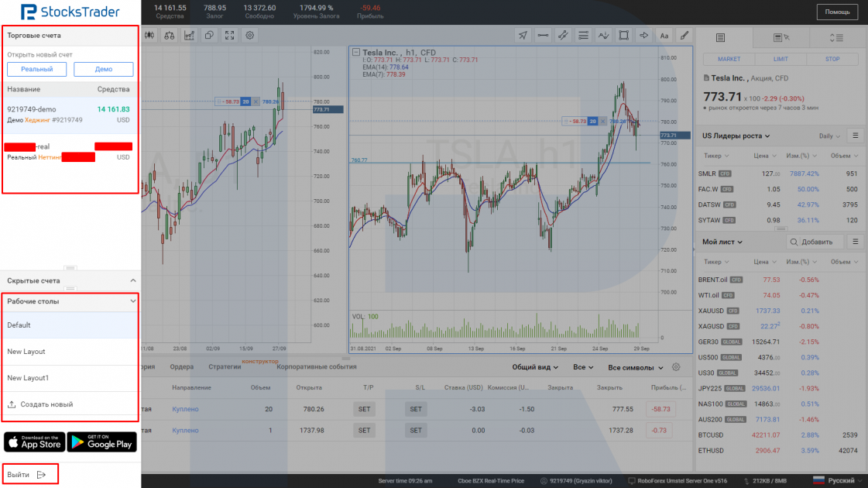Select MARKET order type
868x488 pixels.
pyautogui.click(x=729, y=60)
